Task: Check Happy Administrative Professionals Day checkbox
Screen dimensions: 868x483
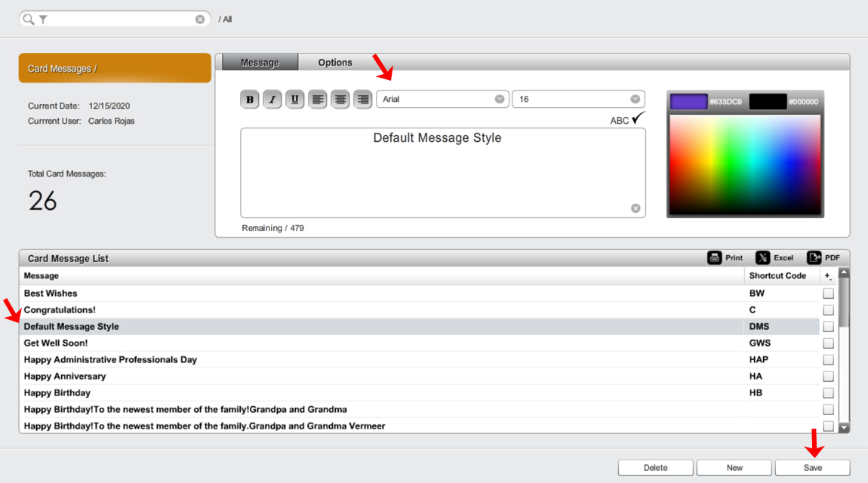Action: click(828, 360)
